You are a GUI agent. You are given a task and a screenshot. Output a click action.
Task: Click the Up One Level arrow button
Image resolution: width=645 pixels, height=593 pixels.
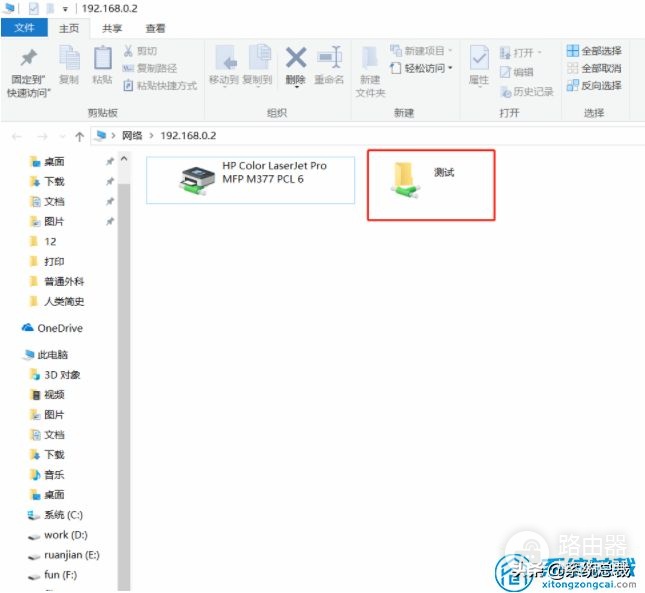[79, 136]
